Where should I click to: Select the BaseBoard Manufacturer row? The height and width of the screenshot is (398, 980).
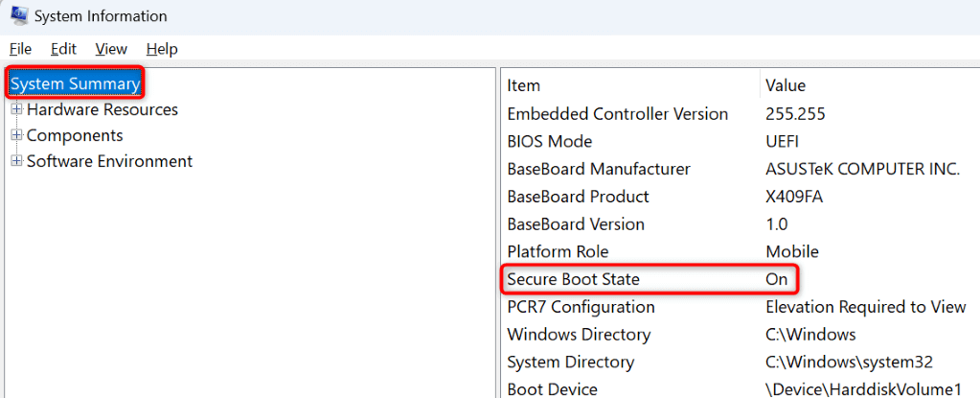pyautogui.click(x=599, y=169)
